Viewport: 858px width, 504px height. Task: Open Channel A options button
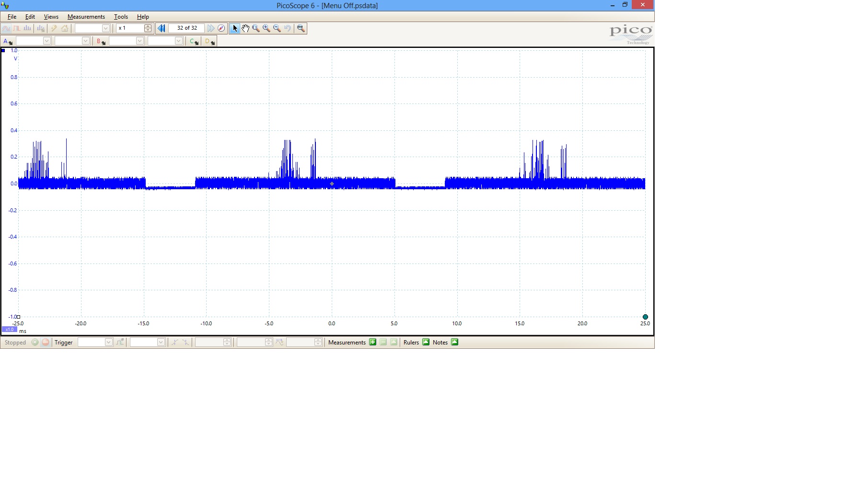(8, 41)
